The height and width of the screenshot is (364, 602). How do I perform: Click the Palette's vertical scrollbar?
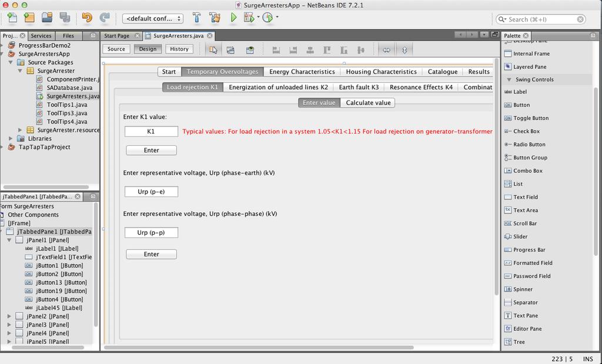[x=596, y=172]
